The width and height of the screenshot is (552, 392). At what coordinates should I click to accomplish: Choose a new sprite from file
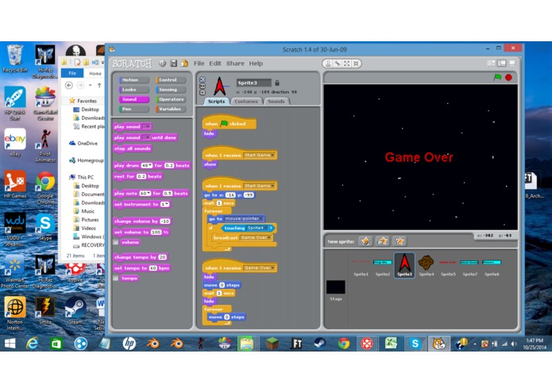point(382,241)
